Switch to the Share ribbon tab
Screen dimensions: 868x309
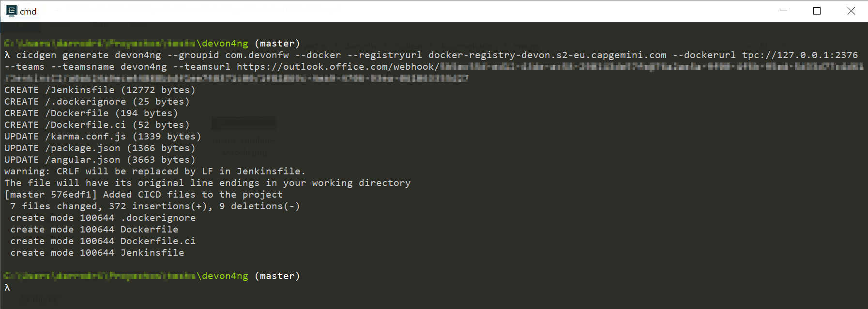click(x=99, y=25)
